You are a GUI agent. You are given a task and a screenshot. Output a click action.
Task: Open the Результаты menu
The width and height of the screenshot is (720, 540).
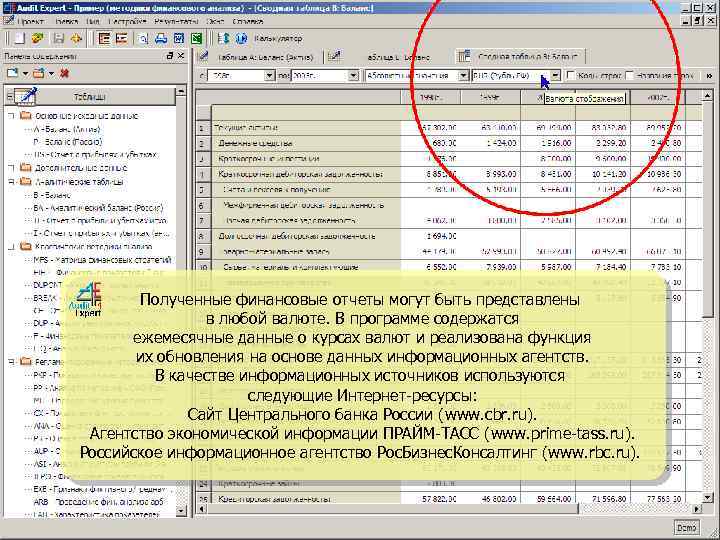tap(176, 21)
